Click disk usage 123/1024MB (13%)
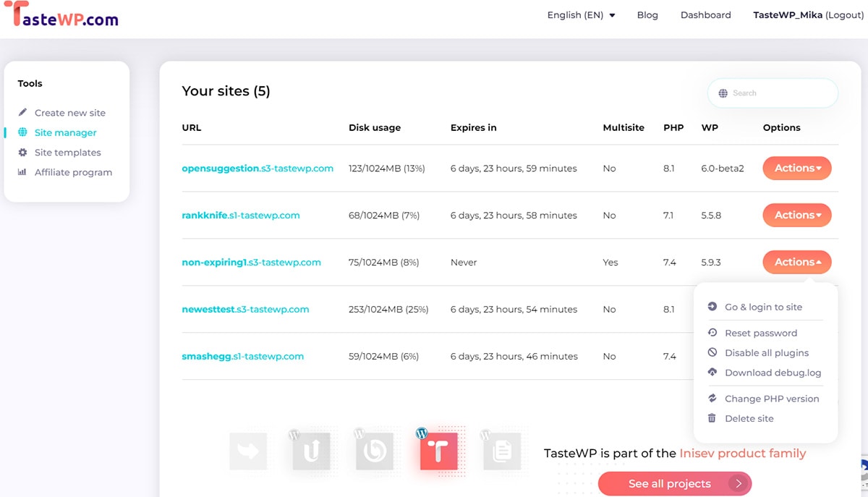The width and height of the screenshot is (868, 497). [387, 169]
